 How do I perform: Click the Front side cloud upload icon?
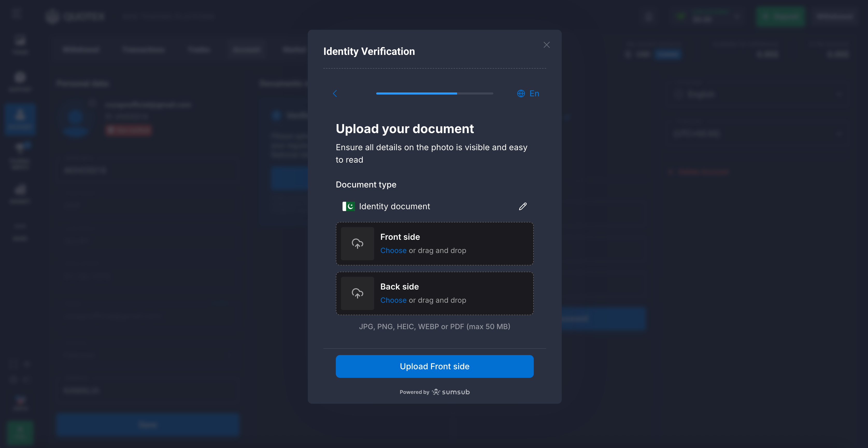click(357, 243)
